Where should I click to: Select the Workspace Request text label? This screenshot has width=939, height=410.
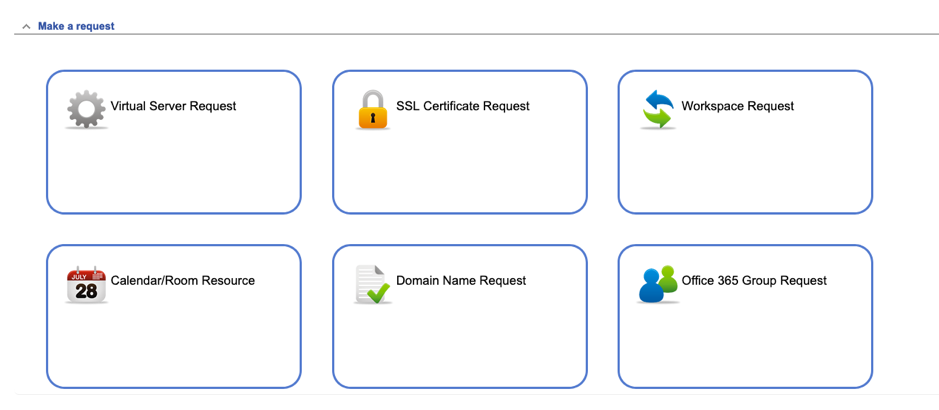(737, 106)
